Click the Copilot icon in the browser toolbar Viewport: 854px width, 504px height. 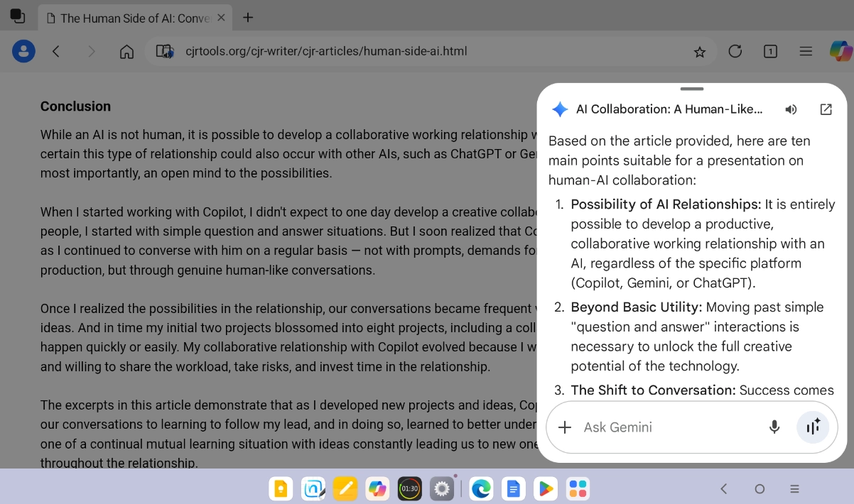pos(841,51)
